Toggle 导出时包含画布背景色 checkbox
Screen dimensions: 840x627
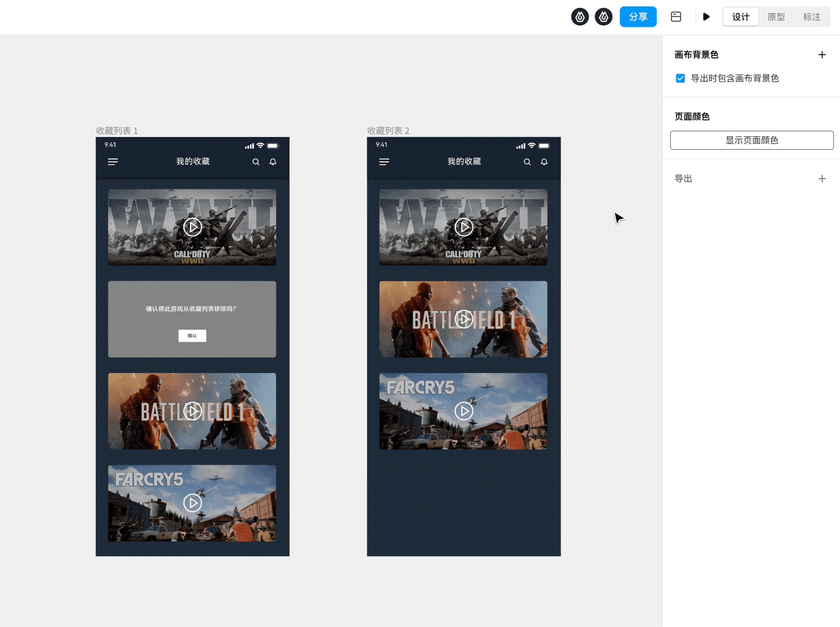pyautogui.click(x=680, y=78)
